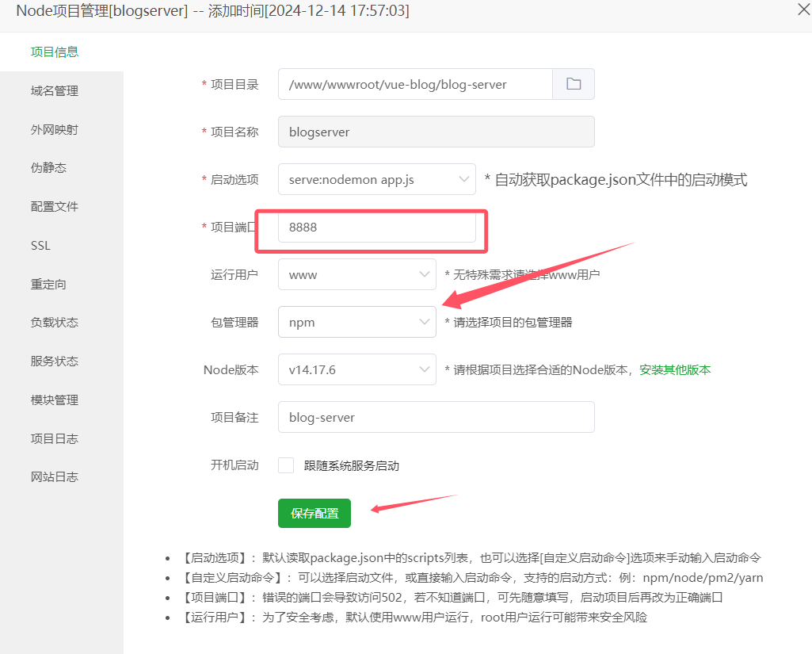View the 负载状态 tab
Screen dimensions: 812x654
click(55, 323)
